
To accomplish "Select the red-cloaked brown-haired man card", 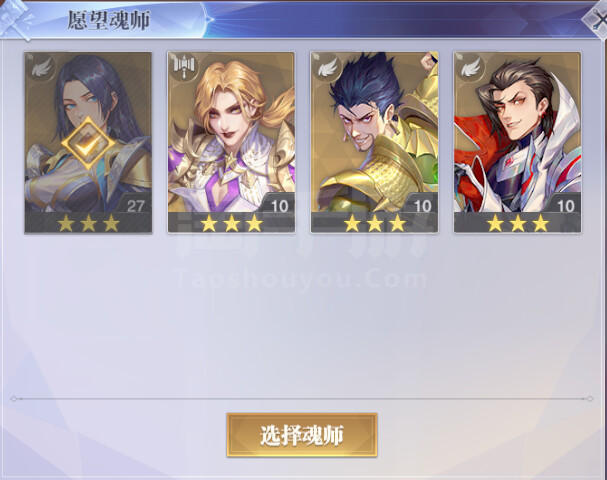I will [x=517, y=142].
